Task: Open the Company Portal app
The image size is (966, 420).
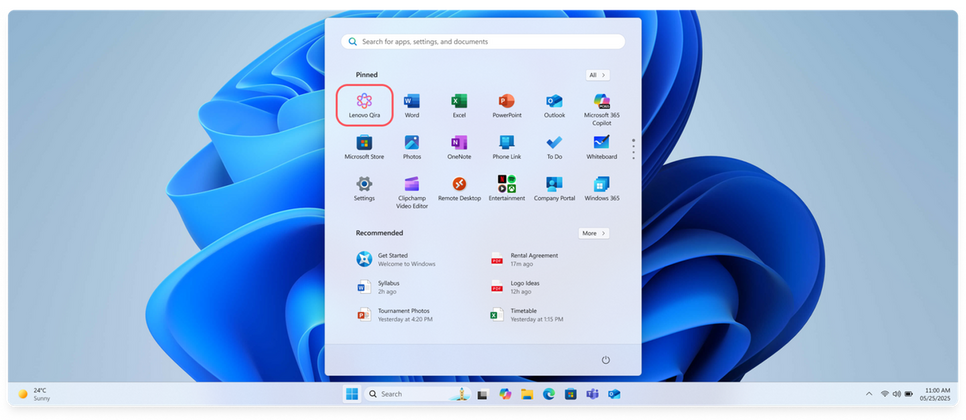Action: [x=554, y=188]
